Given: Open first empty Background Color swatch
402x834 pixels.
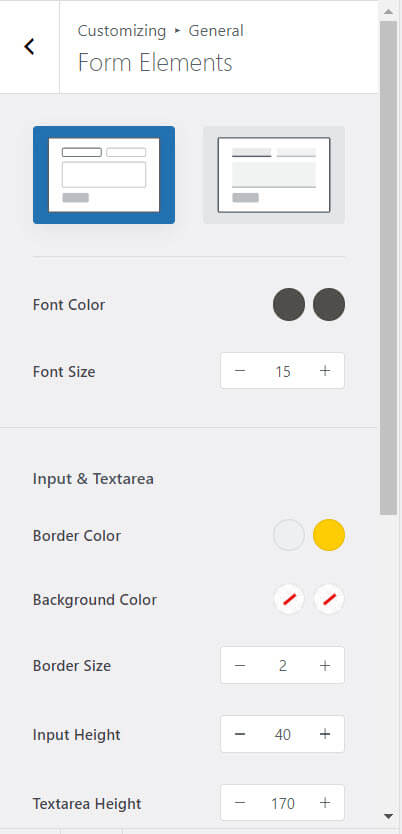Looking at the screenshot, I should tap(289, 599).
